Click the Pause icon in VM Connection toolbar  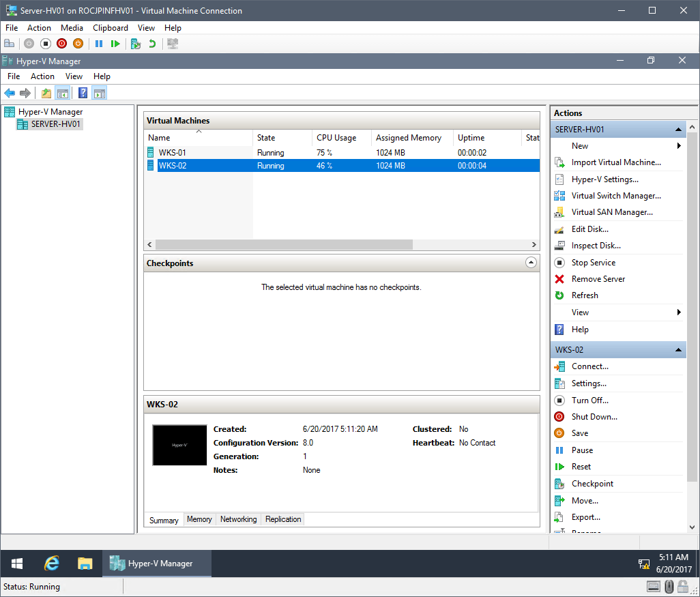[99, 44]
